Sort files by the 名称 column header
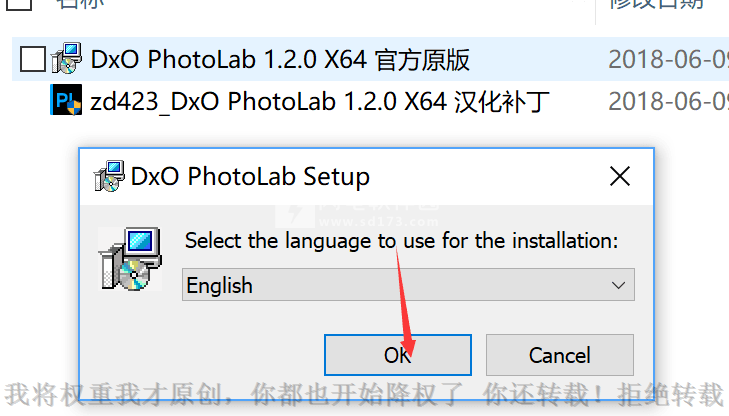The height and width of the screenshot is (416, 729). click(x=80, y=4)
